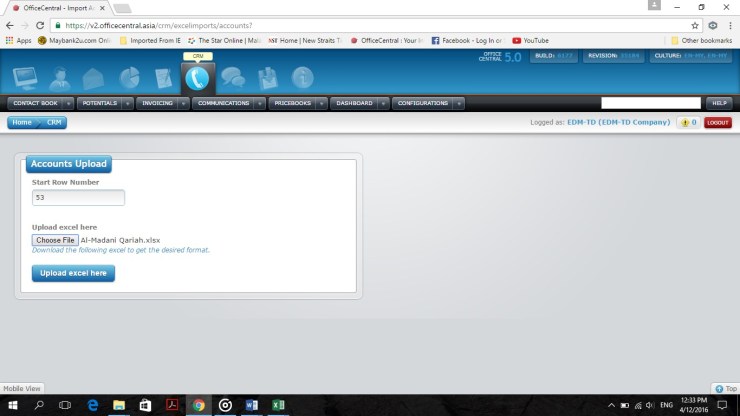Click the warning notification counter icon

coord(688,122)
